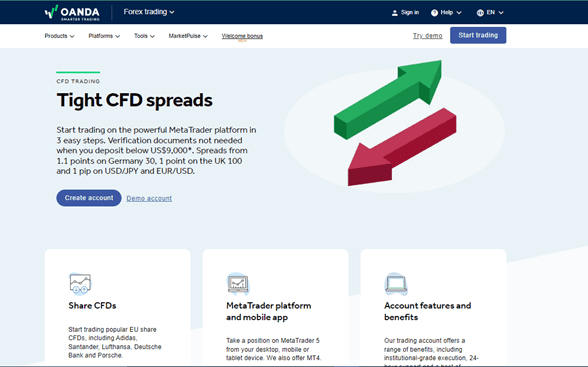The height and width of the screenshot is (367, 588).
Task: Open the Products menu
Action: pos(59,36)
